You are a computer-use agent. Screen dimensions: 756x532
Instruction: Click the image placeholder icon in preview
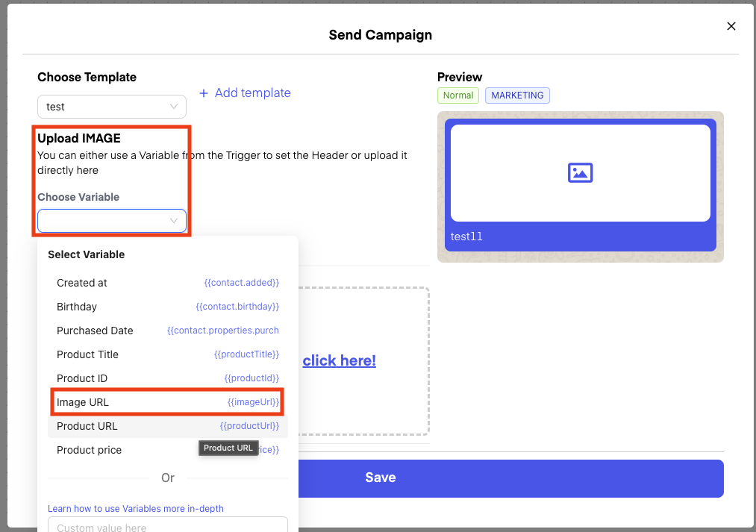click(x=580, y=173)
